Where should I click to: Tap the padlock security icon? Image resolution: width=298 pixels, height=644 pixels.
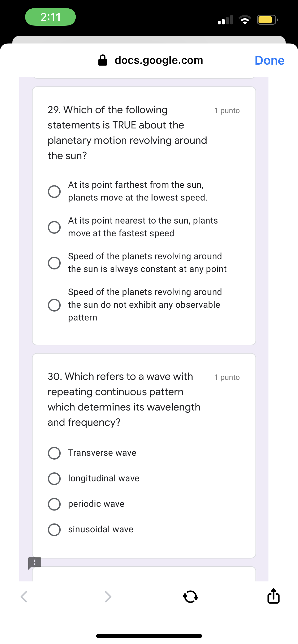point(103,60)
